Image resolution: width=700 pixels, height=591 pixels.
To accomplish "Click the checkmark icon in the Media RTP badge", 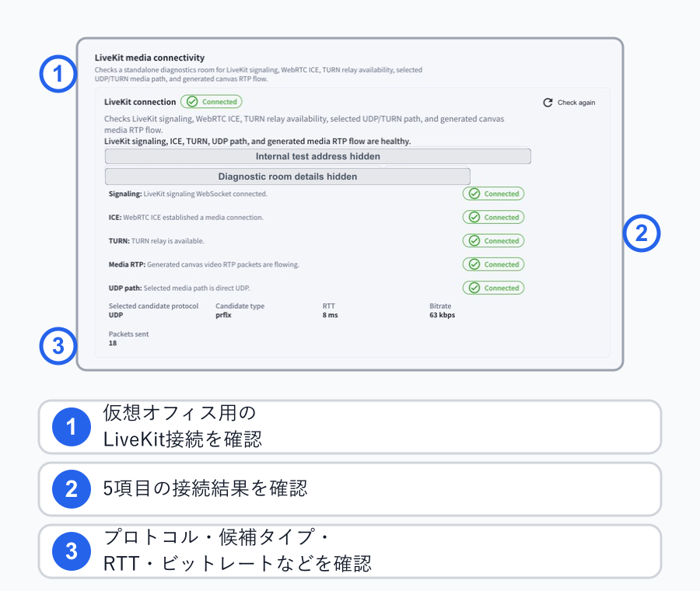I will point(474,264).
